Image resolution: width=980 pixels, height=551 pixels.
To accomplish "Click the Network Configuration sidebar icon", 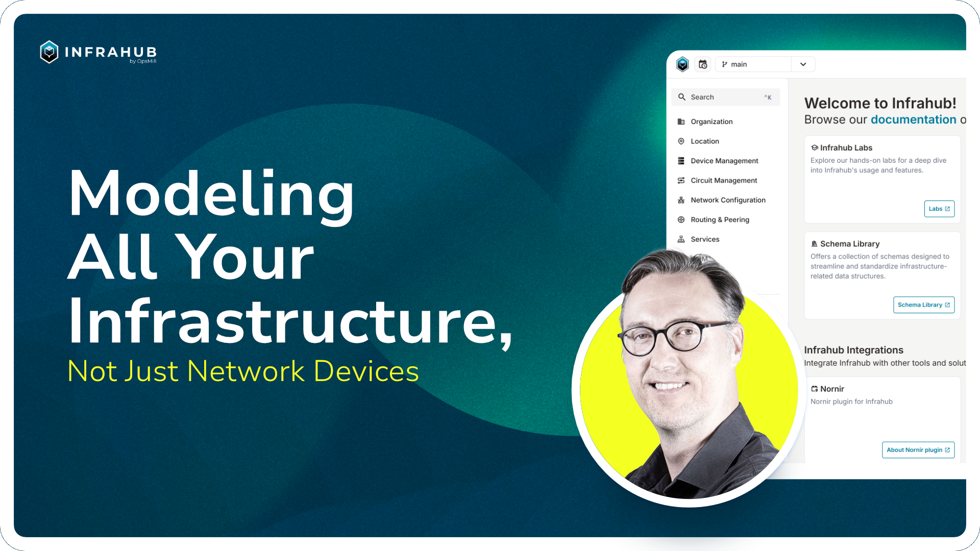I will pyautogui.click(x=681, y=200).
